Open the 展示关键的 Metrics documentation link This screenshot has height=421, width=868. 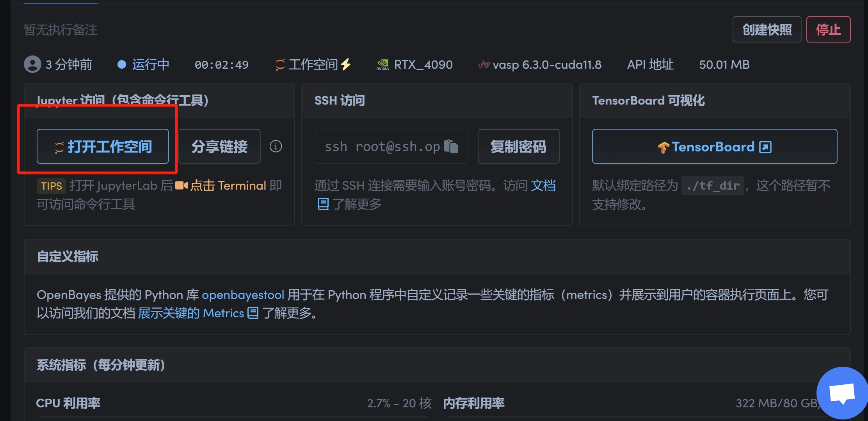[x=191, y=313]
